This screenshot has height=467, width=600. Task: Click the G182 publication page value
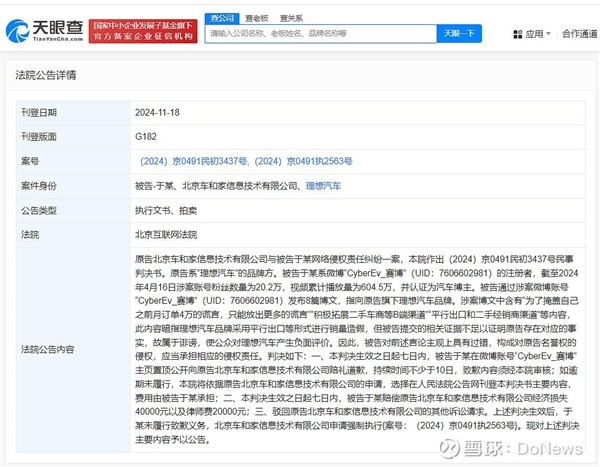point(145,136)
